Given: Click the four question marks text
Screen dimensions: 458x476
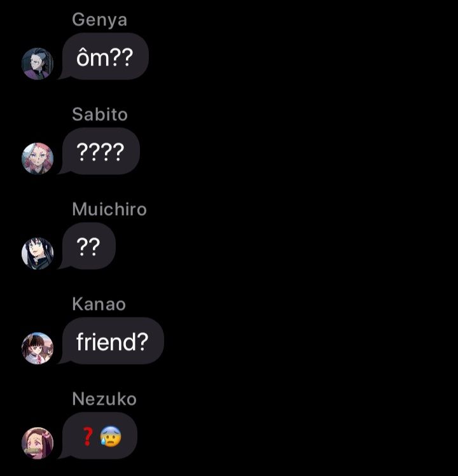Looking at the screenshot, I should (x=100, y=152).
